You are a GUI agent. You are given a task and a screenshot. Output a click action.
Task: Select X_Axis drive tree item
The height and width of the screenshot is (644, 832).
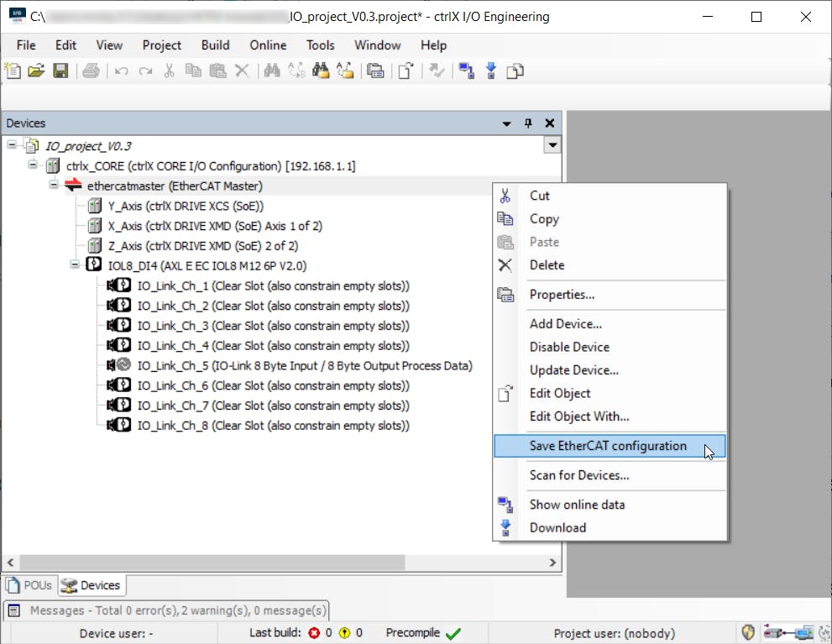click(x=215, y=226)
